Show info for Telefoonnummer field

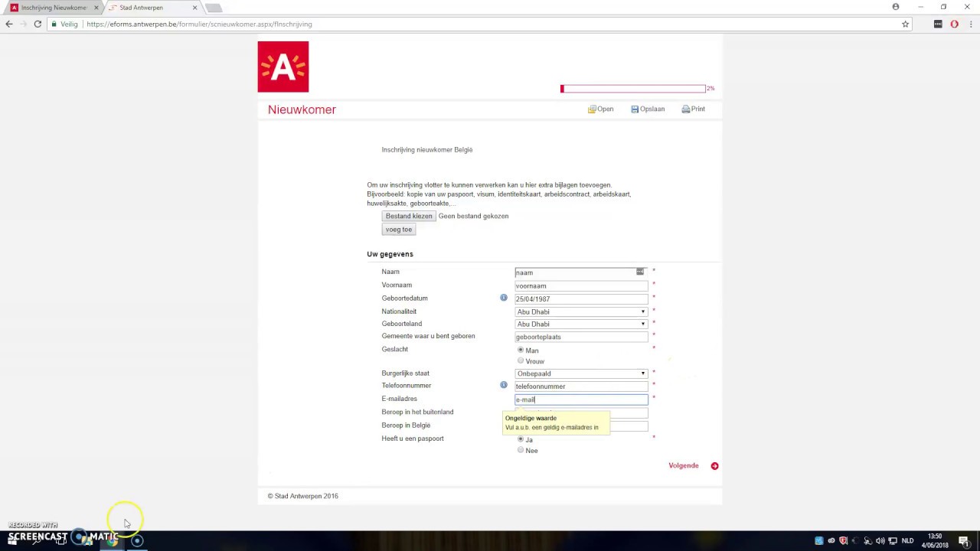[x=504, y=384]
